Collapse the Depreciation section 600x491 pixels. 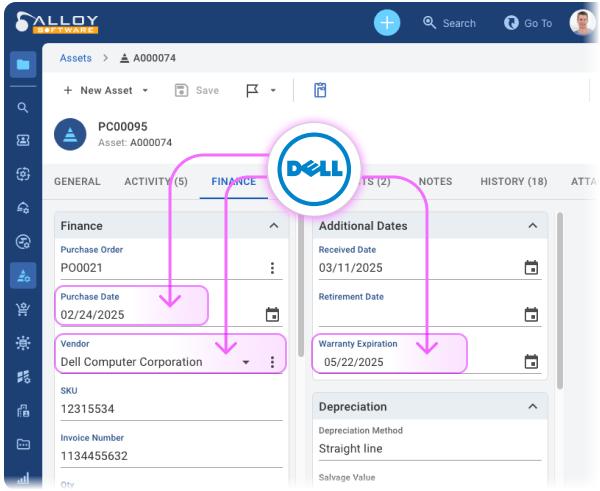(533, 406)
